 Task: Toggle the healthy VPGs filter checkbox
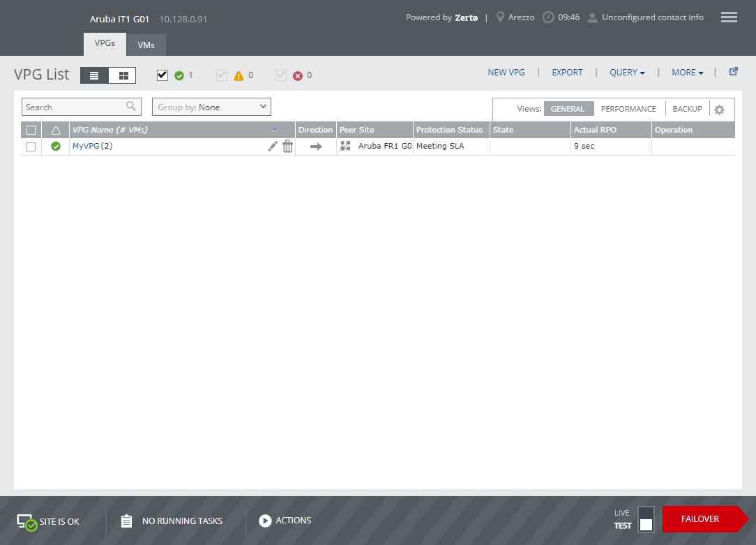[162, 75]
